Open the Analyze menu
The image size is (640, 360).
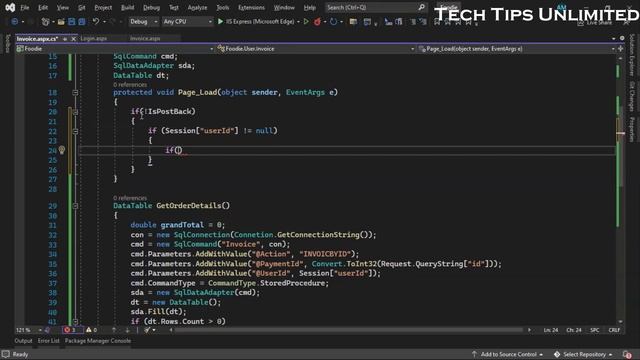[x=197, y=7]
